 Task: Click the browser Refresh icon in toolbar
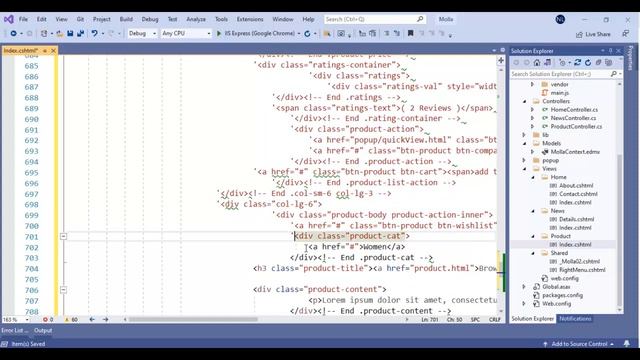tap(307, 33)
